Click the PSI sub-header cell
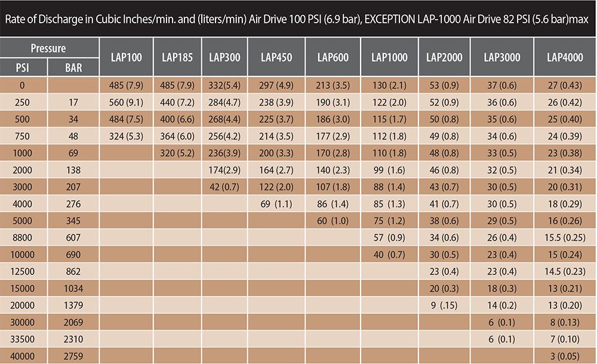Image resolution: width=597 pixels, height=364 pixels. (23, 67)
